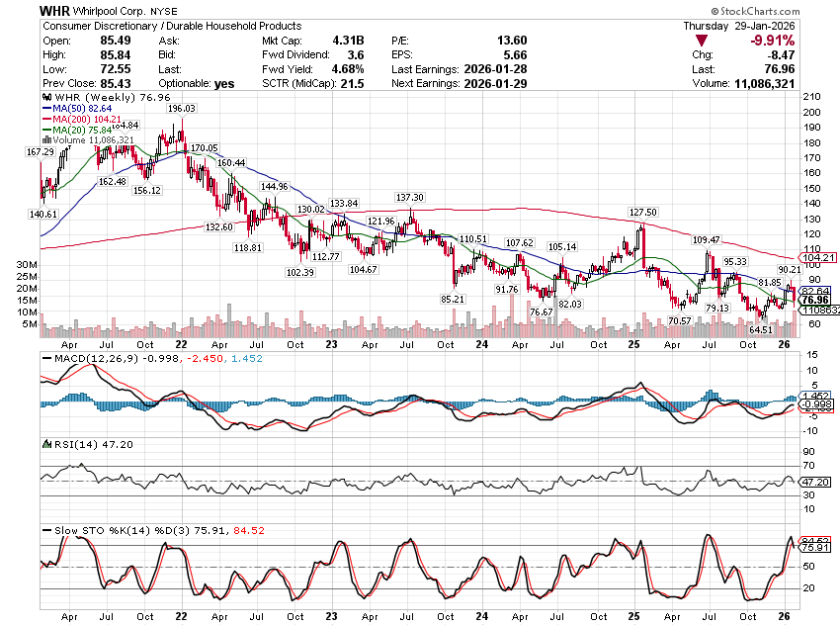Click the green MA(20) legend line marker

44,130
